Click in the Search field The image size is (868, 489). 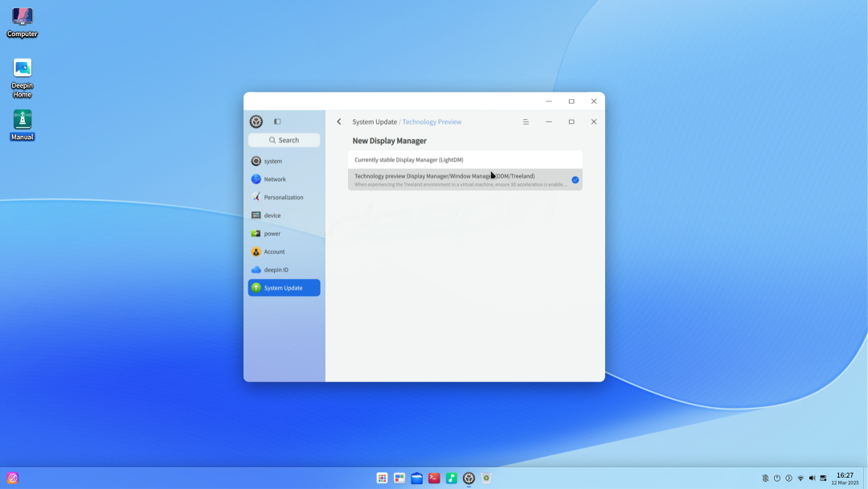click(284, 140)
